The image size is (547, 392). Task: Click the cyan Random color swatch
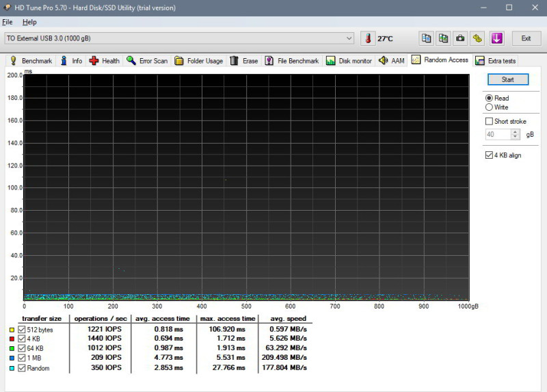12,368
